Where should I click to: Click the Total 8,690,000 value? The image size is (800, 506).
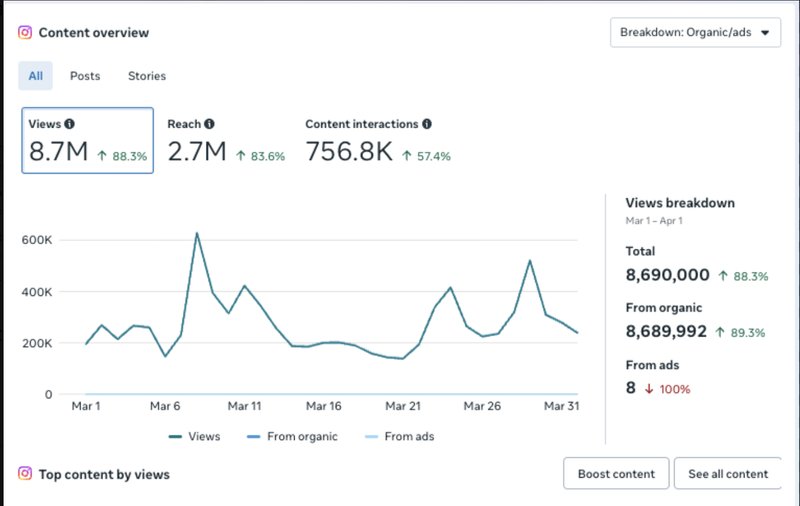pos(667,275)
